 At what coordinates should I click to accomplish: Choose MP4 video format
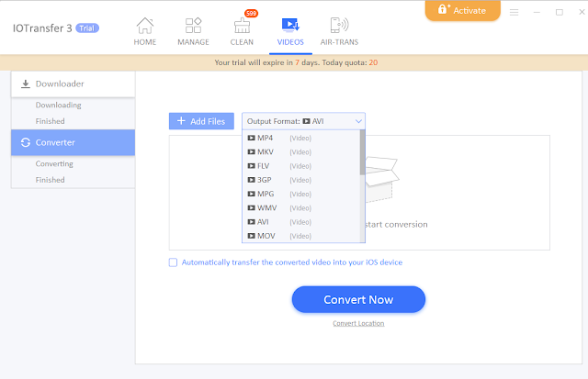tap(300, 138)
